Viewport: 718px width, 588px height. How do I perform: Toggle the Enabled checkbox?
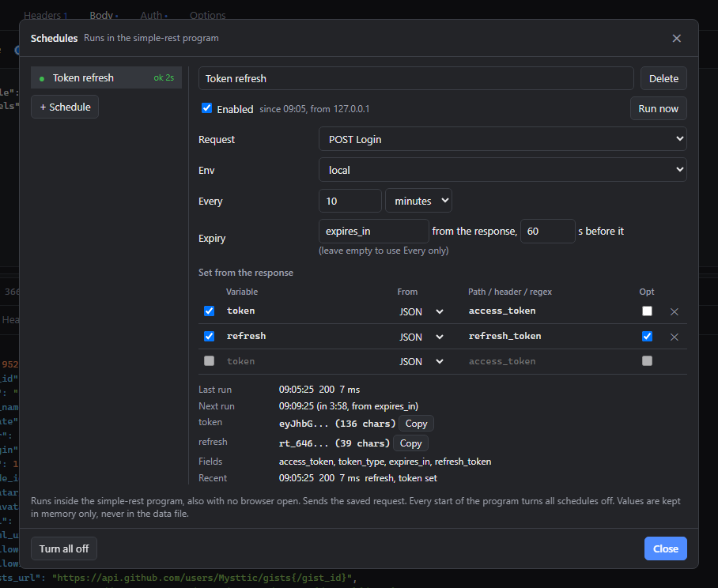point(207,108)
